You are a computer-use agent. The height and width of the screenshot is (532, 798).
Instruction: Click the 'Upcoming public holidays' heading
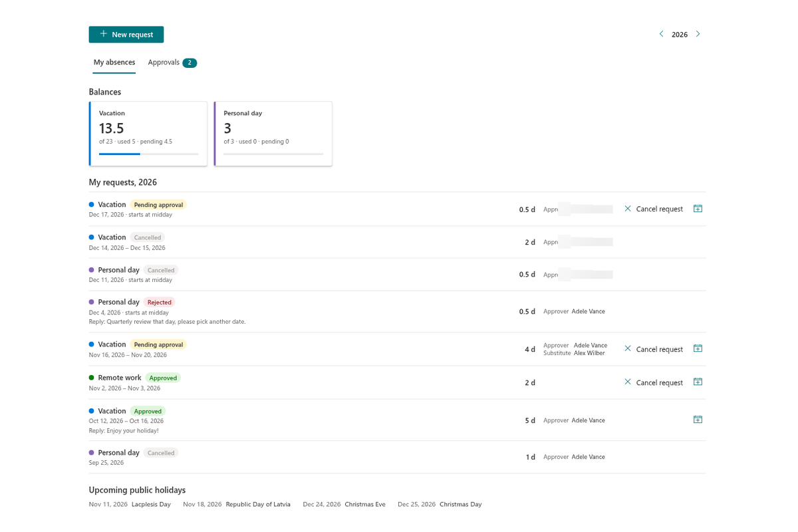(x=137, y=490)
